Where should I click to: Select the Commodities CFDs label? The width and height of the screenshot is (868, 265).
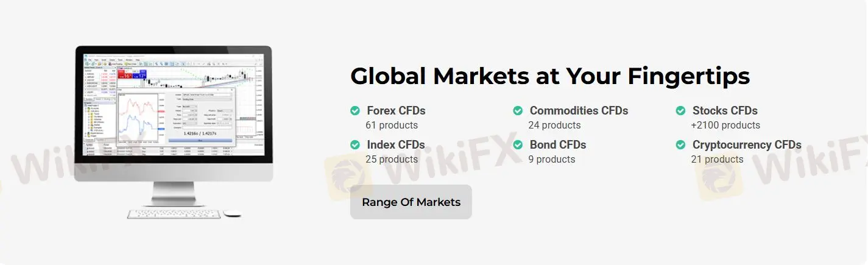(x=579, y=111)
